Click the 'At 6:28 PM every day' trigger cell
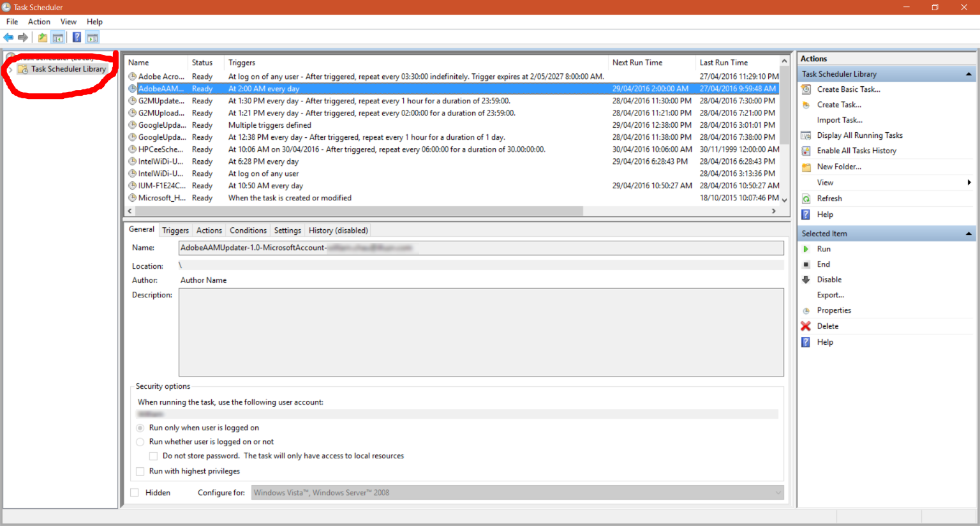The image size is (980, 526). [x=264, y=162]
